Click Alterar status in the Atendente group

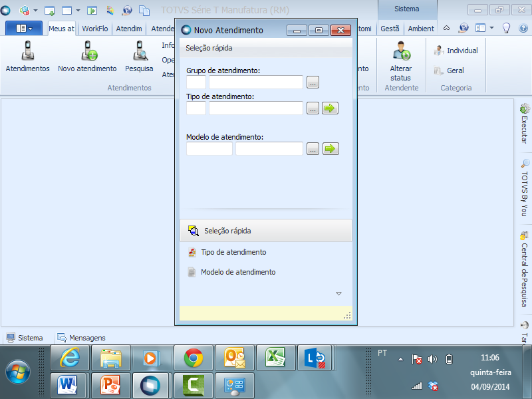(401, 61)
